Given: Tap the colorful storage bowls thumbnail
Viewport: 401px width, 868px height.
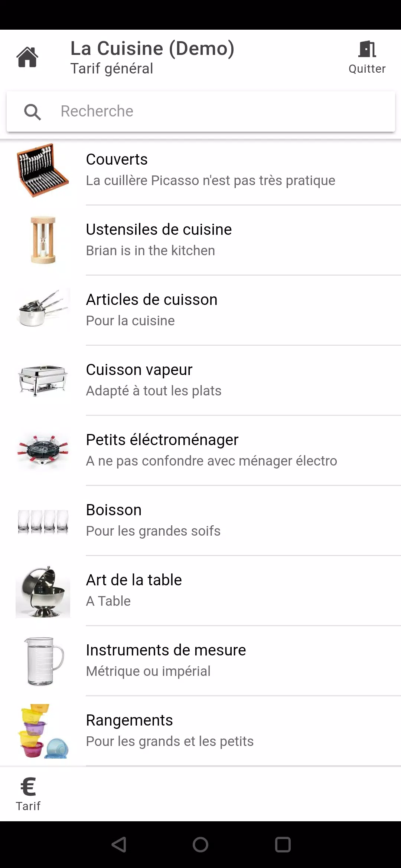Looking at the screenshot, I should pos(43,731).
